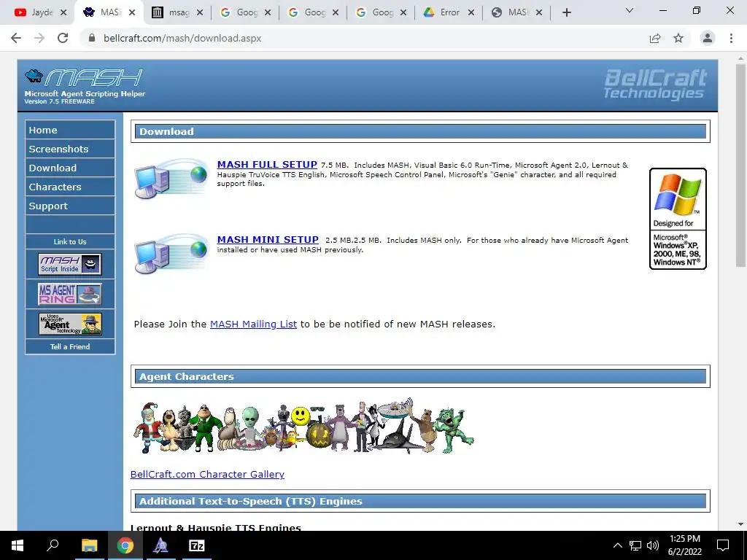
Task: Click the network tray icon
Action: point(635,545)
